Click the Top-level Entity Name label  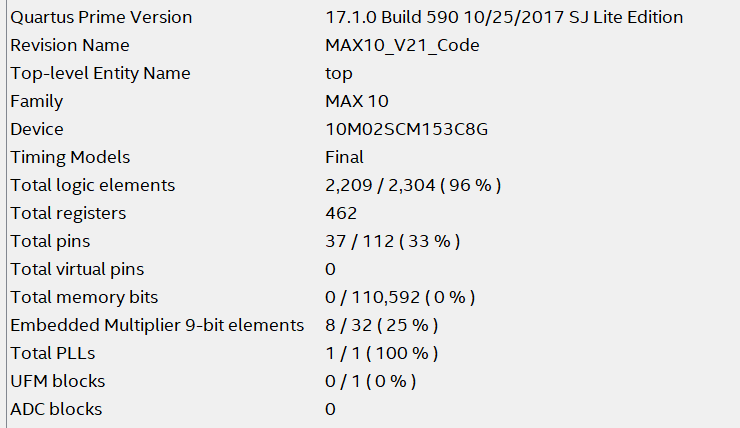pyautogui.click(x=100, y=73)
